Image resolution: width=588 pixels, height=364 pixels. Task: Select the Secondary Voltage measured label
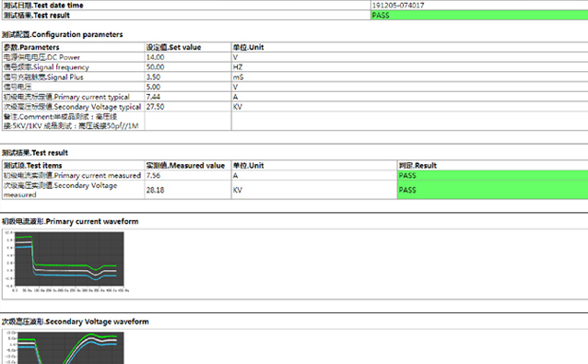(x=61, y=190)
